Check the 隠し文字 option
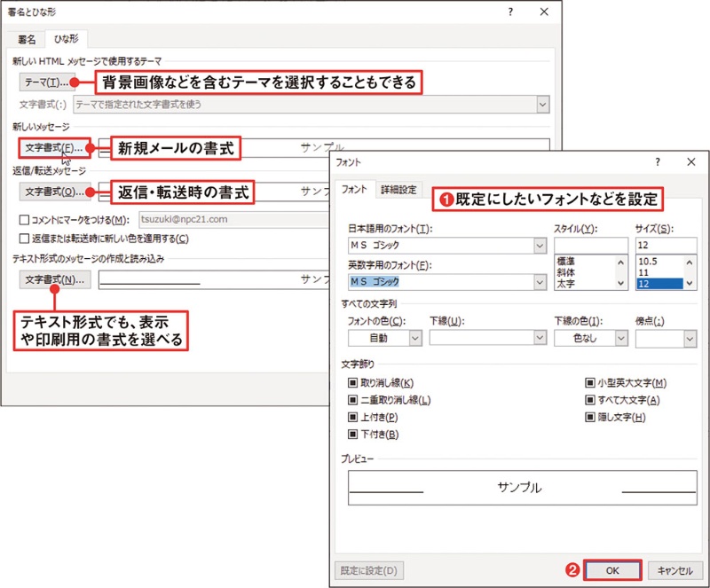This screenshot has height=588, width=710. 589,417
